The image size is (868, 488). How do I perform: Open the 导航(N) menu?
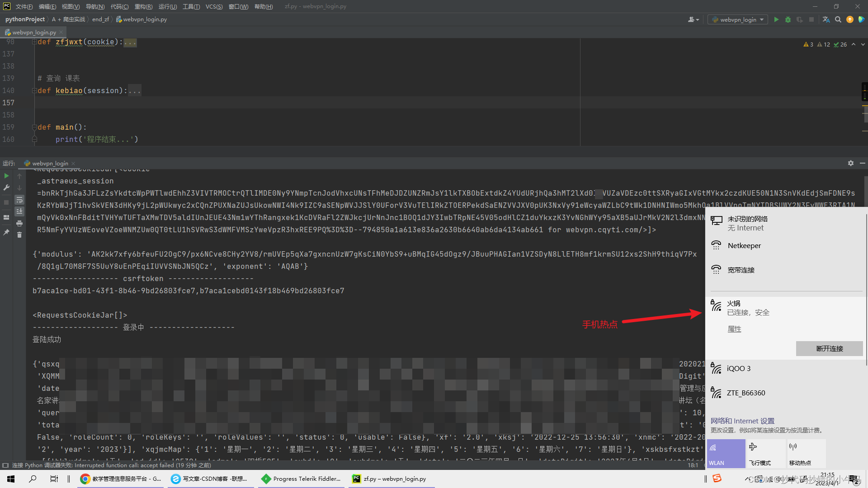click(95, 6)
